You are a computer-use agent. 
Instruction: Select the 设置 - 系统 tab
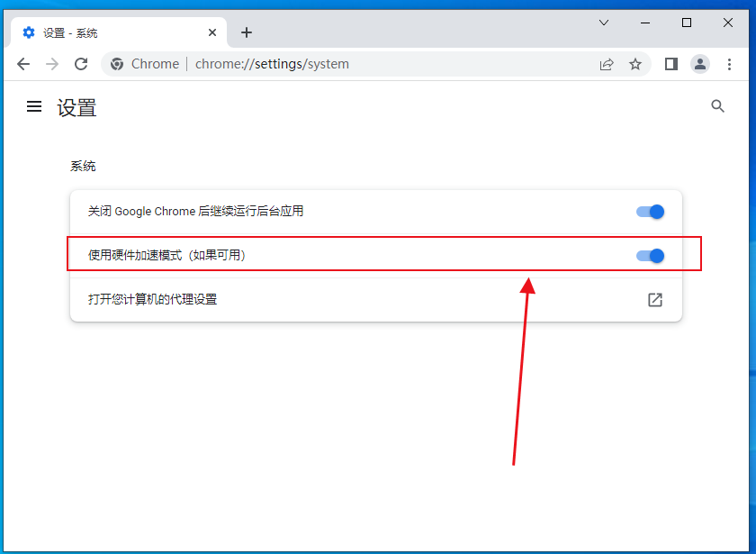click(118, 32)
